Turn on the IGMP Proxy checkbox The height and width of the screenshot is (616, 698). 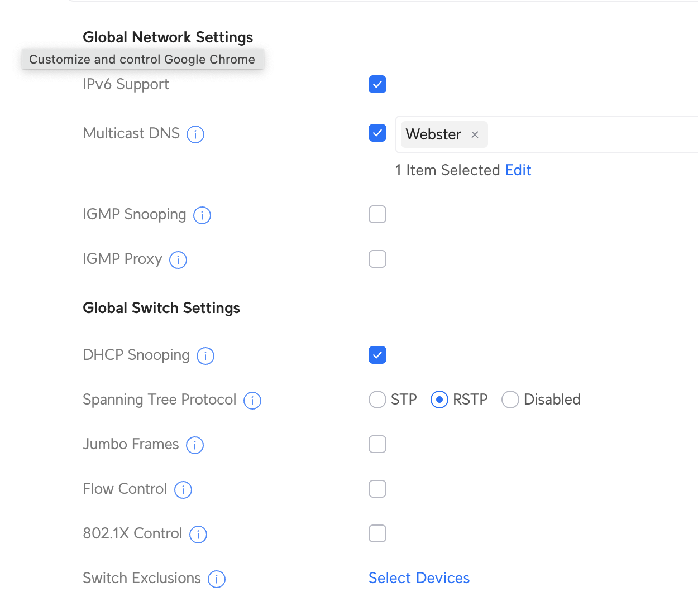pyautogui.click(x=377, y=259)
